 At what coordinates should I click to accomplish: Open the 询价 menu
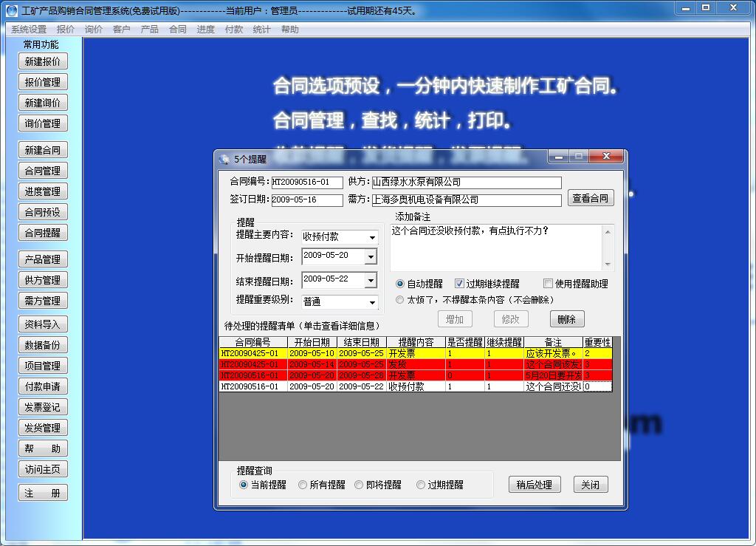(94, 30)
